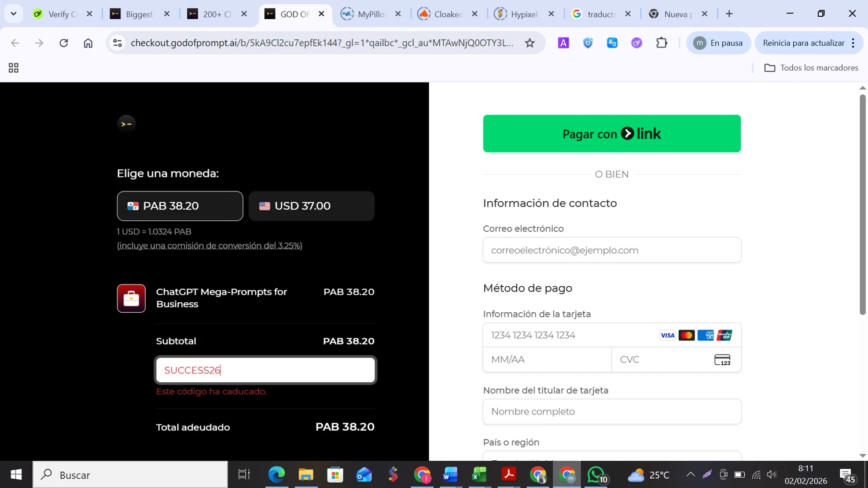Switch to the 200+ tab

[x=217, y=14]
